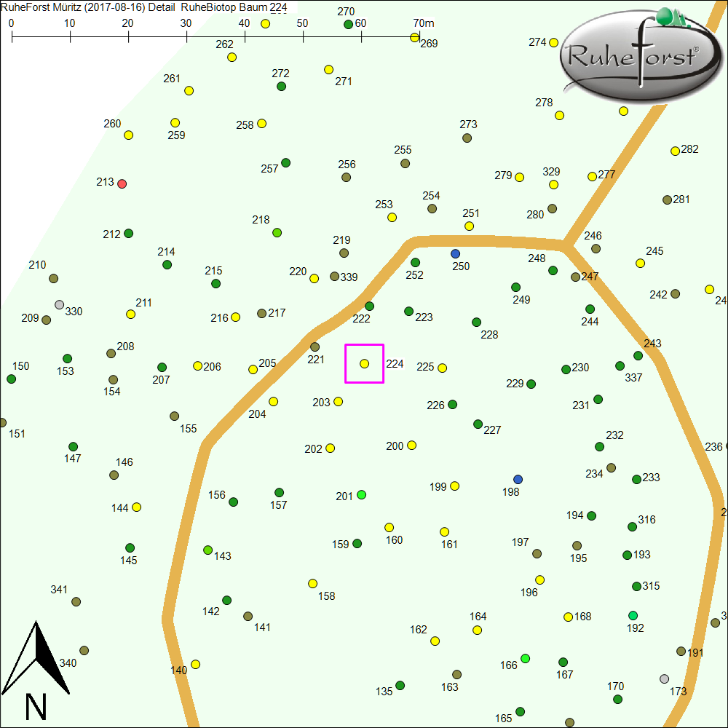Click the highlighted yellow tree 224 in magenta box
This screenshot has height=728, width=728.
pos(365,363)
